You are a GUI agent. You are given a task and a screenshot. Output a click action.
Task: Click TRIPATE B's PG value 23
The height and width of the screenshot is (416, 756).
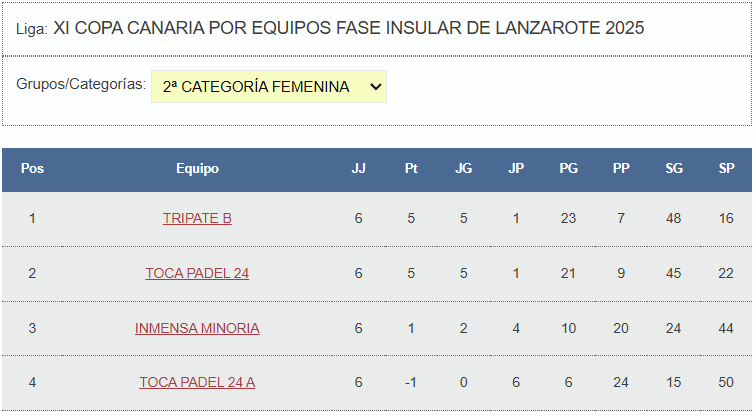[x=568, y=218]
